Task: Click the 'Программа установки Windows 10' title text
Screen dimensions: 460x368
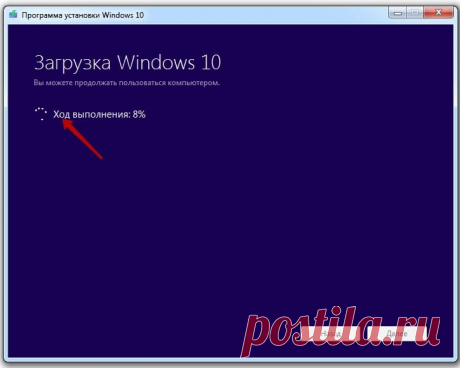Action: pos(83,15)
